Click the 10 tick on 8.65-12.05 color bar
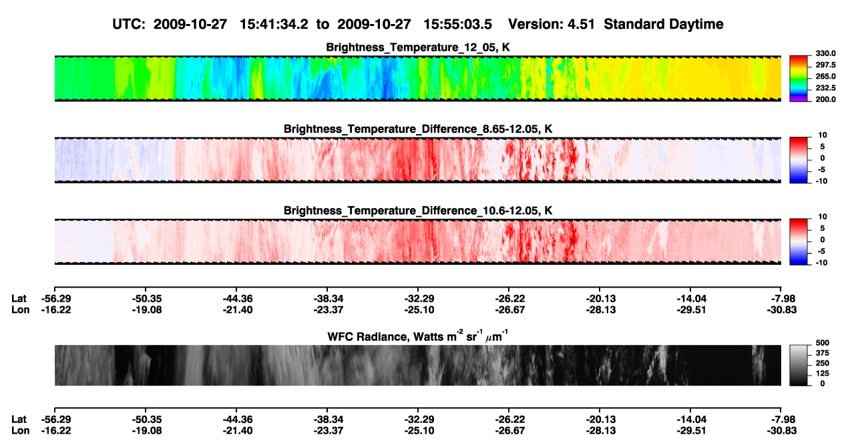The height and width of the screenshot is (445, 868). [824, 135]
